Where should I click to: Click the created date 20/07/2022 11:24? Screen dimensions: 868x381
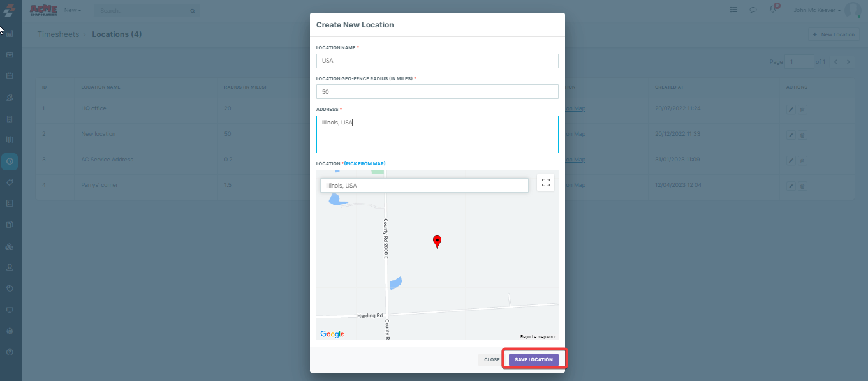678,108
